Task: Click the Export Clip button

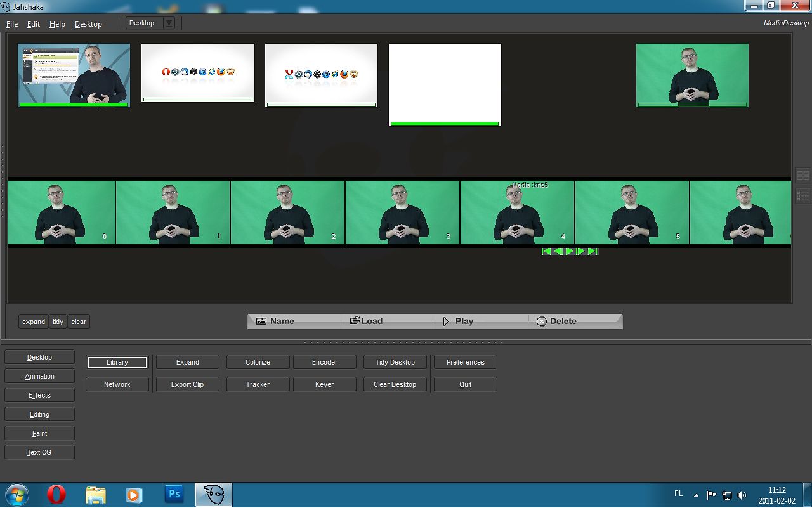Action: [x=188, y=384]
